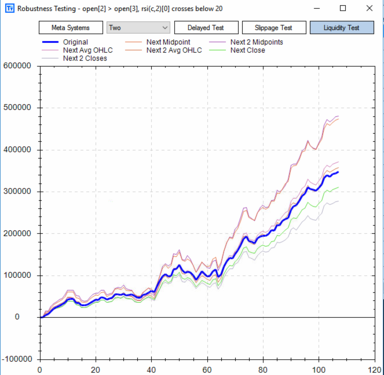The image size is (384, 375).
Task: Open the 'Two' dropdown list
Action: tap(138, 28)
